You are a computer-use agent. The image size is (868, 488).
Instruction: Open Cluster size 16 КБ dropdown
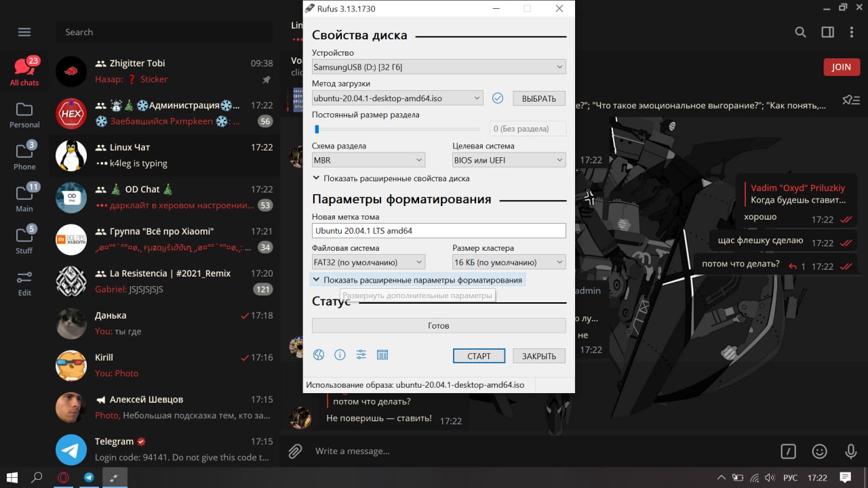click(x=509, y=262)
